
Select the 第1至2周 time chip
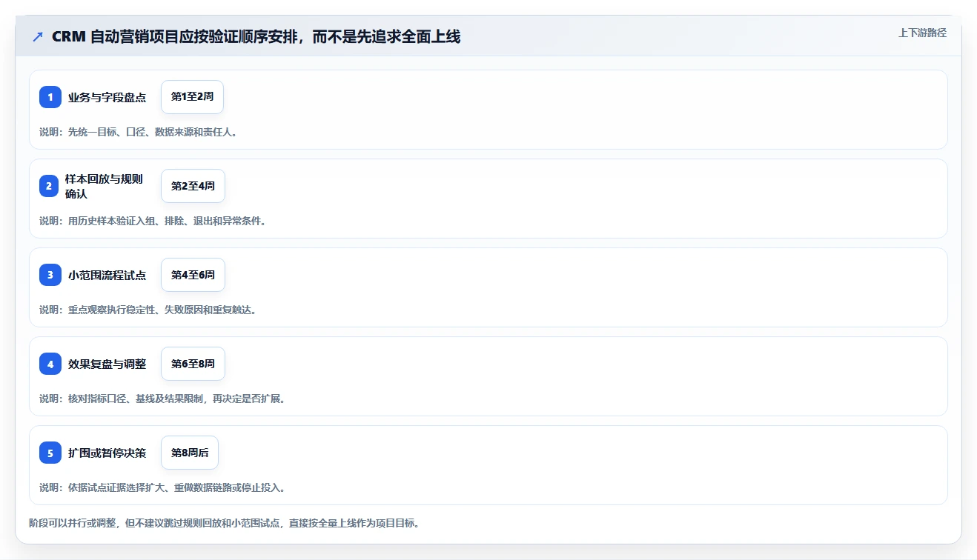click(x=192, y=97)
